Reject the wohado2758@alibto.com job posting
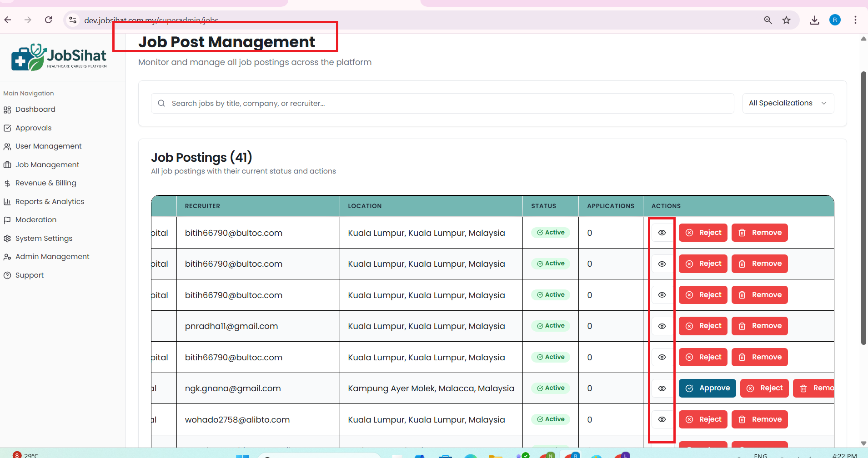The width and height of the screenshot is (868, 458). pos(703,419)
